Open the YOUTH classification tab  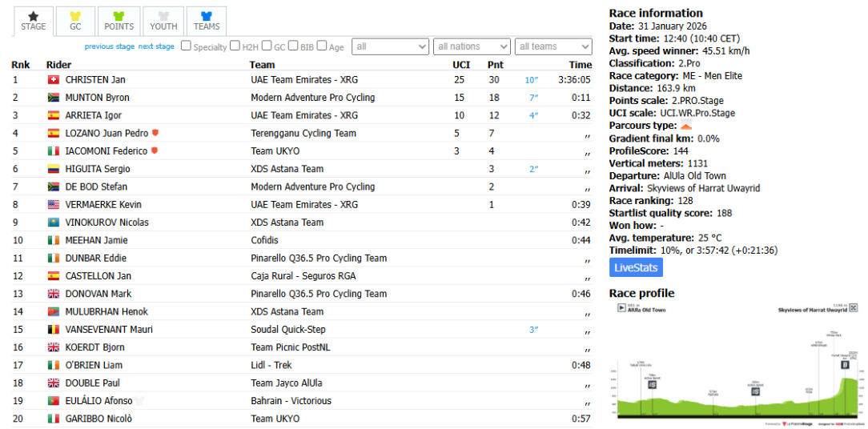tap(163, 21)
